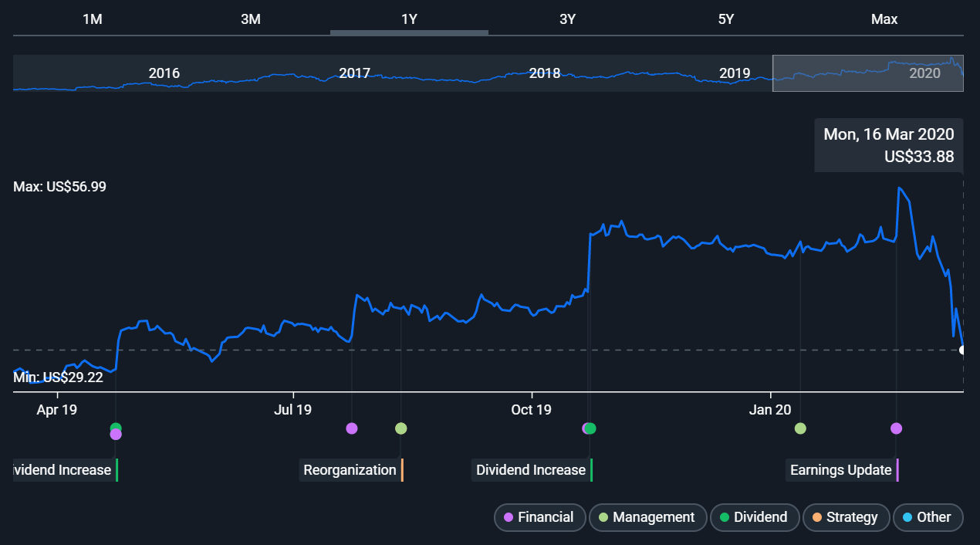Screen dimensions: 980x545
Task: Click the light-green Management dot after Jan 20
Action: tap(800, 428)
